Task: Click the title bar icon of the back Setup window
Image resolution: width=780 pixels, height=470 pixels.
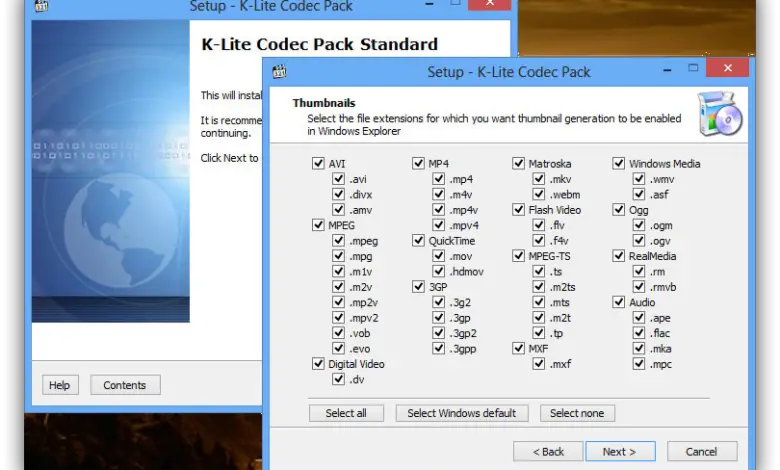Action: coord(41,6)
